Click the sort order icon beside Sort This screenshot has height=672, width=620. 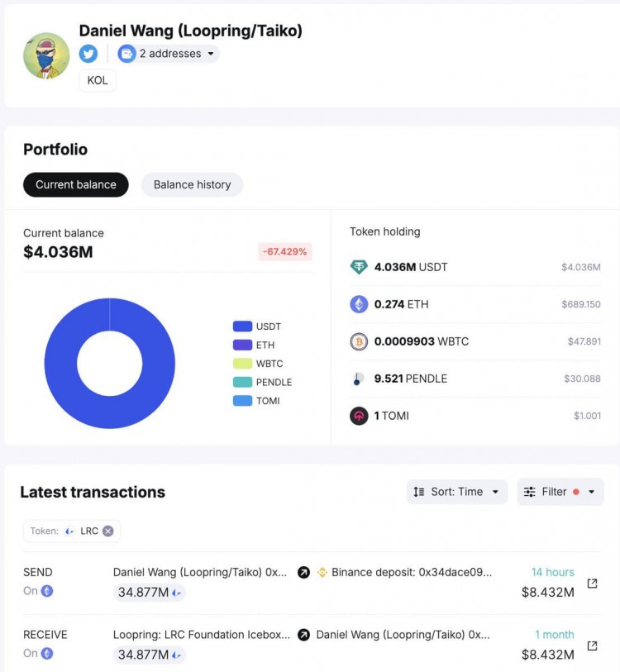419,492
